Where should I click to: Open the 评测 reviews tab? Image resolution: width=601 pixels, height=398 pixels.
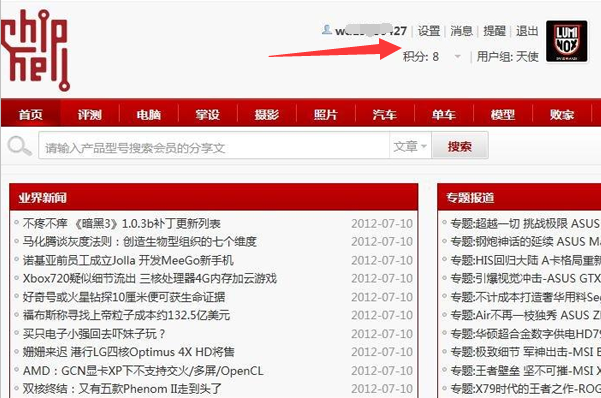pos(90,114)
